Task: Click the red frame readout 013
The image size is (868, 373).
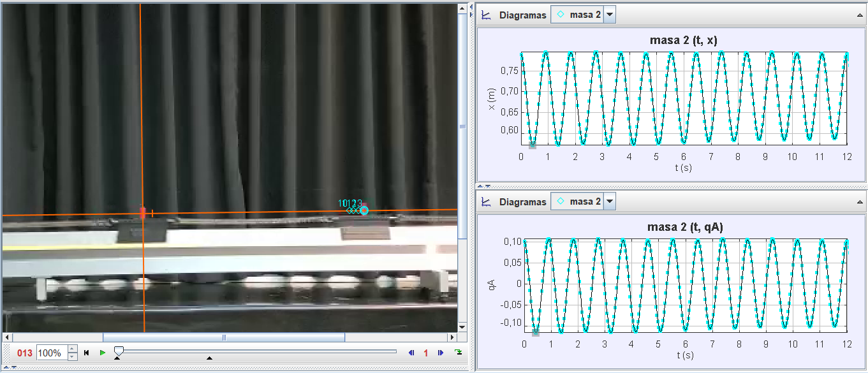Action: (25, 353)
